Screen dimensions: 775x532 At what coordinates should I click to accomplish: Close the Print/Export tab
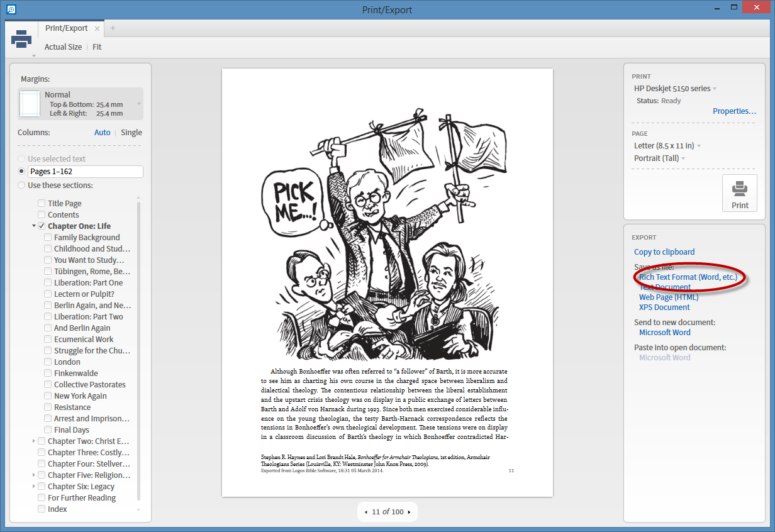tap(97, 28)
